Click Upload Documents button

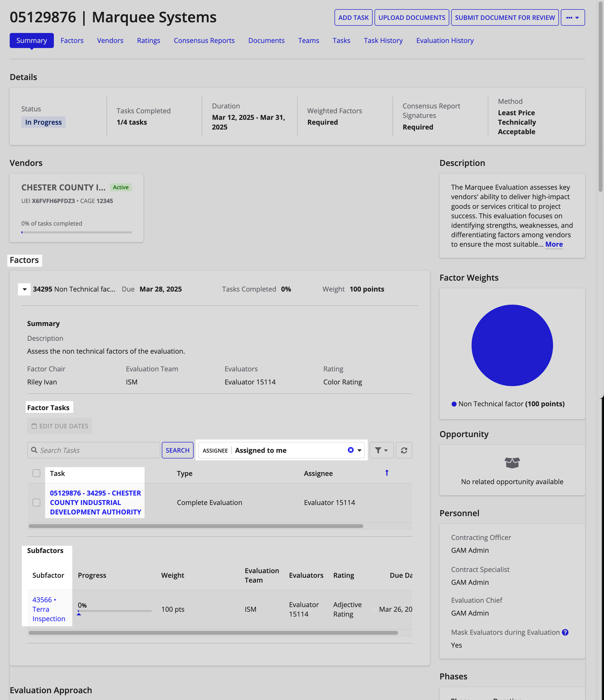coord(411,17)
